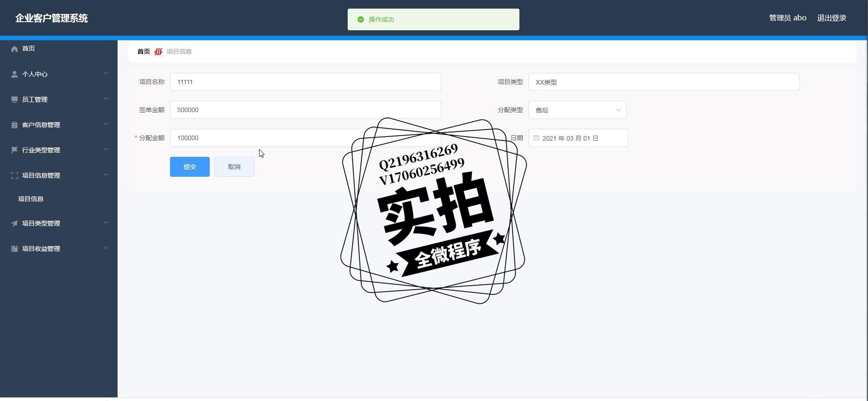Click the red breadcrumb separator icon

158,52
